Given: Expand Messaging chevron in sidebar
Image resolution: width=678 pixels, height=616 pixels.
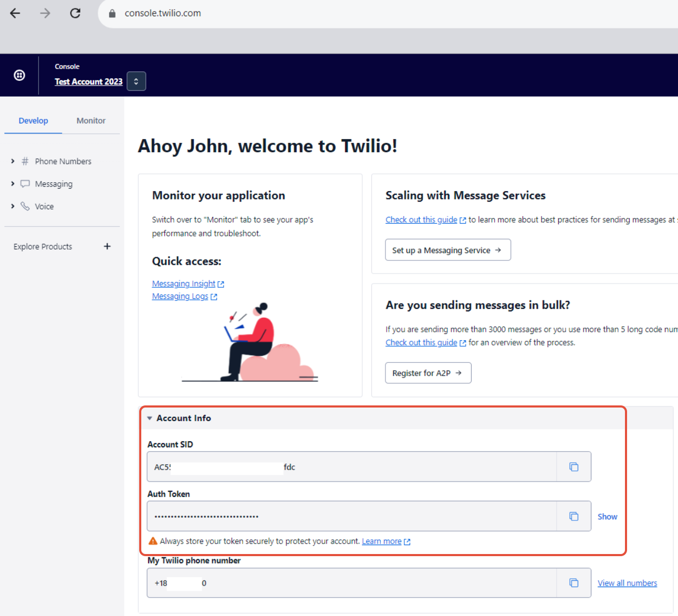Looking at the screenshot, I should pos(13,184).
